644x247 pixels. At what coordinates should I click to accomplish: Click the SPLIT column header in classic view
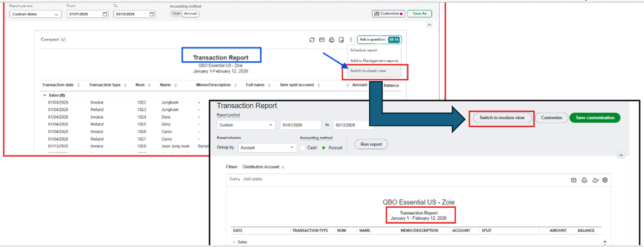[x=487, y=231]
